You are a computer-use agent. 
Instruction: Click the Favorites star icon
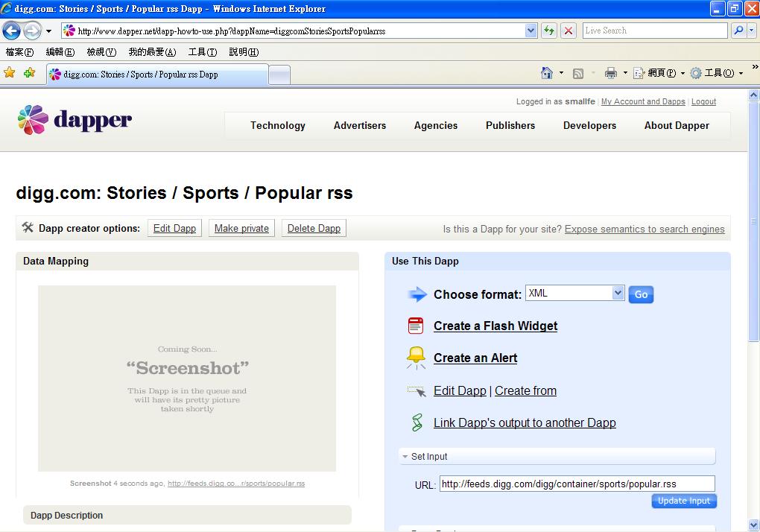(10, 73)
